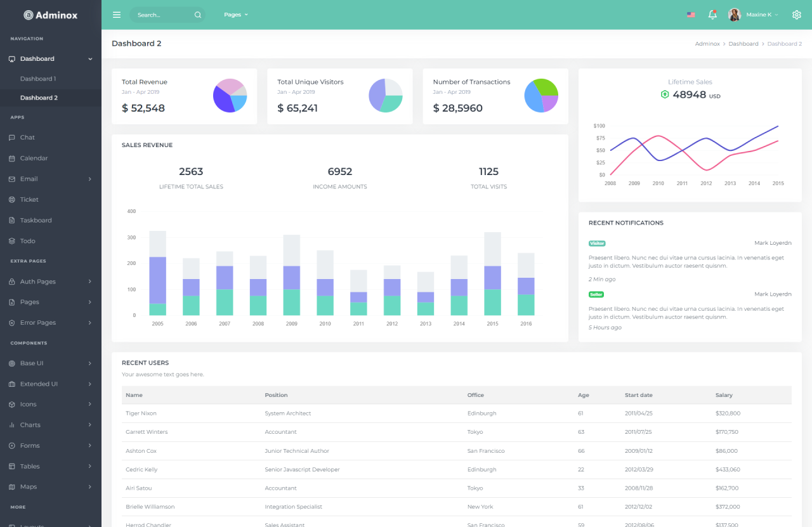Expand the Charts submenu arrow
This screenshot has height=527, width=812.
coord(90,425)
